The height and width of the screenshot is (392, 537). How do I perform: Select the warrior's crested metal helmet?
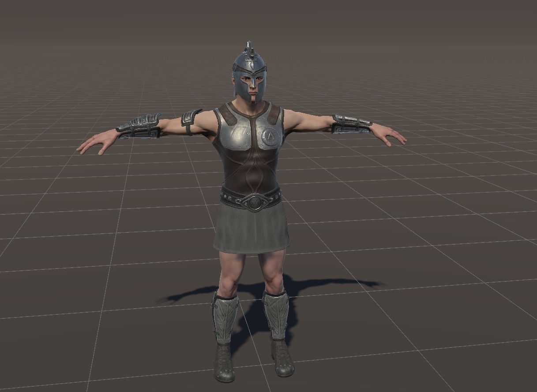coord(249,73)
